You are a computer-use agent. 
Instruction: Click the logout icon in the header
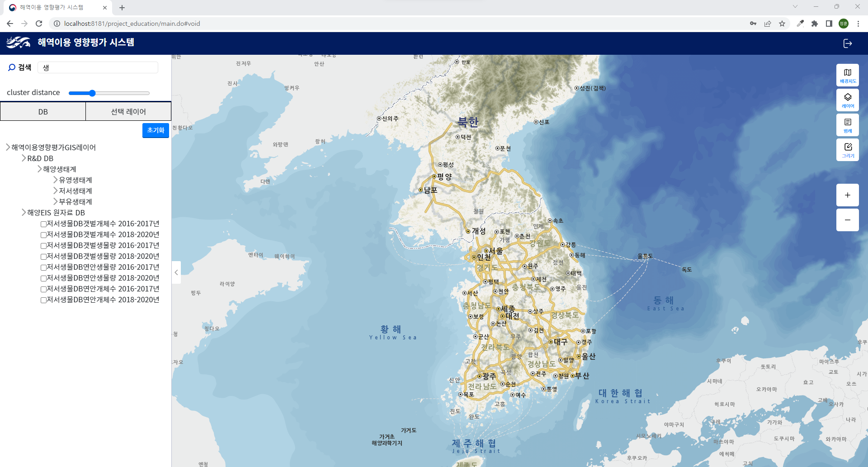coord(848,43)
